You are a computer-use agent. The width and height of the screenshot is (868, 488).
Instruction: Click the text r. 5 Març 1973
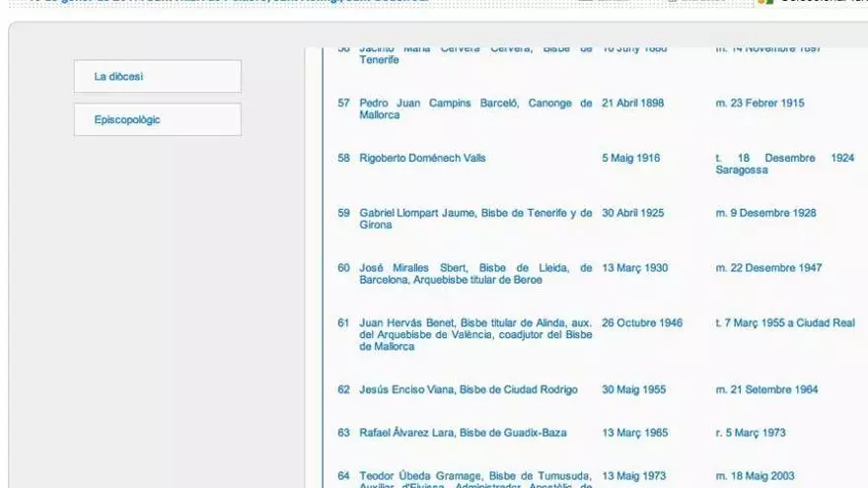pyautogui.click(x=753, y=433)
